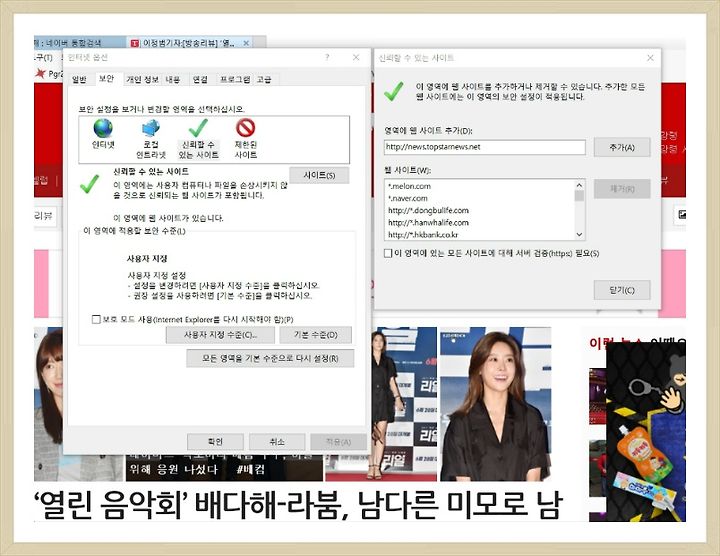Click 모든 영역을 기본 수준으로 다시 설정(R)
The width and height of the screenshot is (720, 556).
click(x=270, y=359)
